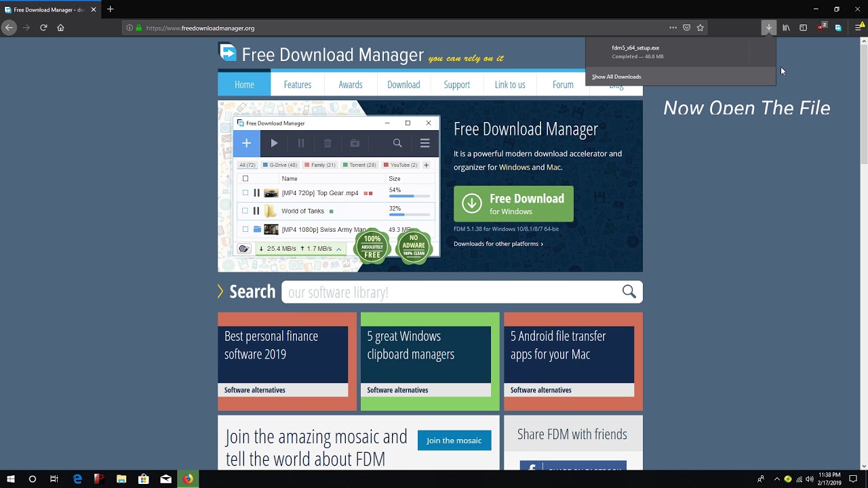This screenshot has width=868, height=488.
Task: Toggle the downloads arrow toolbar button
Action: coord(768,28)
